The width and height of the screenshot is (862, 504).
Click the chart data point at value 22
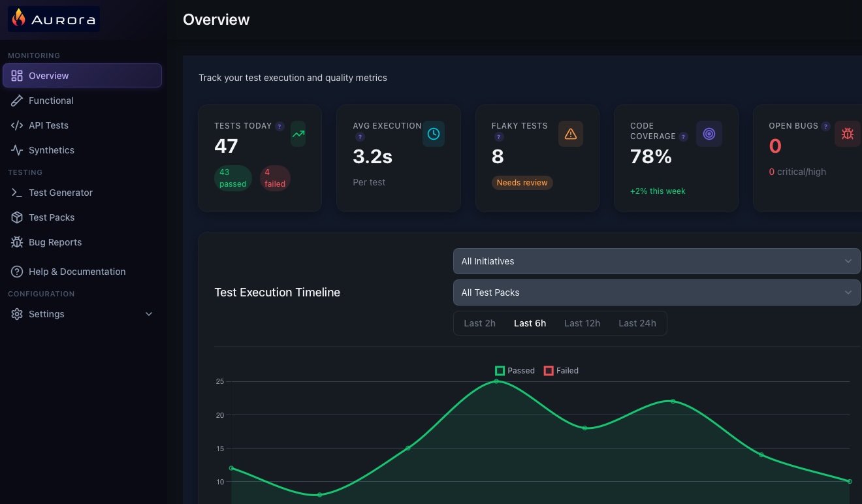[x=673, y=402]
